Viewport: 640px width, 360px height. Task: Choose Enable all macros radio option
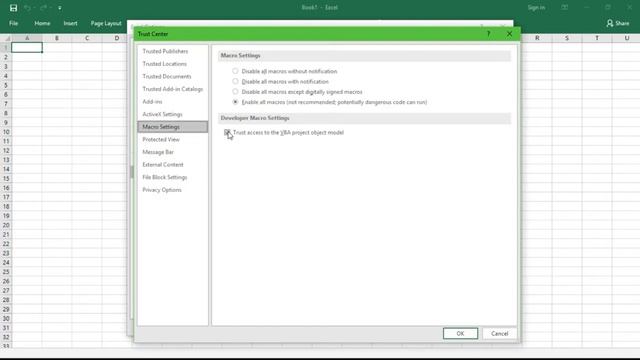pos(235,102)
